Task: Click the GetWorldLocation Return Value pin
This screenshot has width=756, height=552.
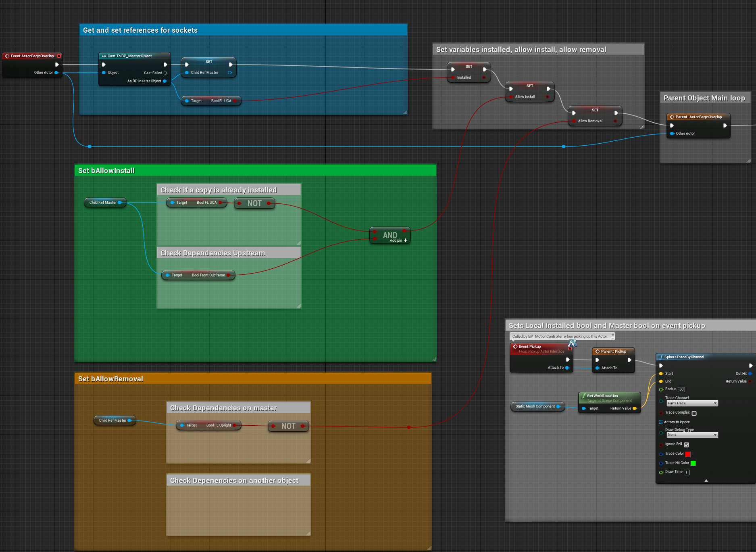Action: click(635, 408)
